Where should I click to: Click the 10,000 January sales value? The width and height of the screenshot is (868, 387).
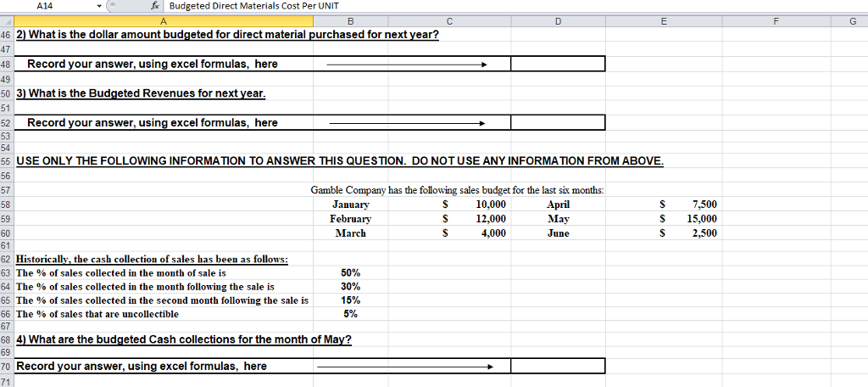pyautogui.click(x=491, y=205)
